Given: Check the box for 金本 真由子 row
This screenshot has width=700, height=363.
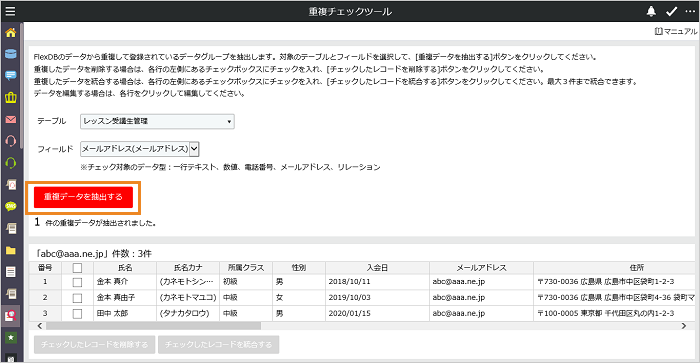Looking at the screenshot, I should pyautogui.click(x=77, y=298).
